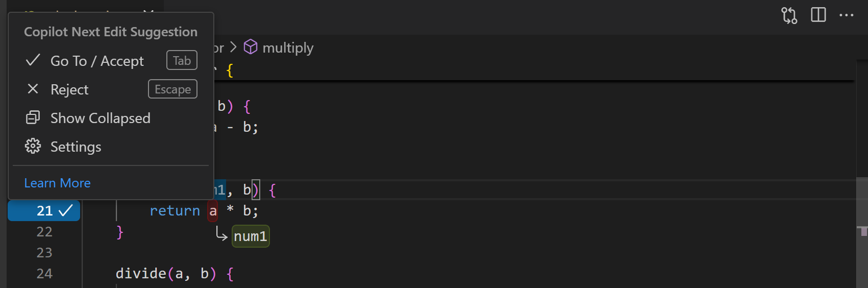Open the Learn More link
The height and width of the screenshot is (288, 868).
(57, 183)
